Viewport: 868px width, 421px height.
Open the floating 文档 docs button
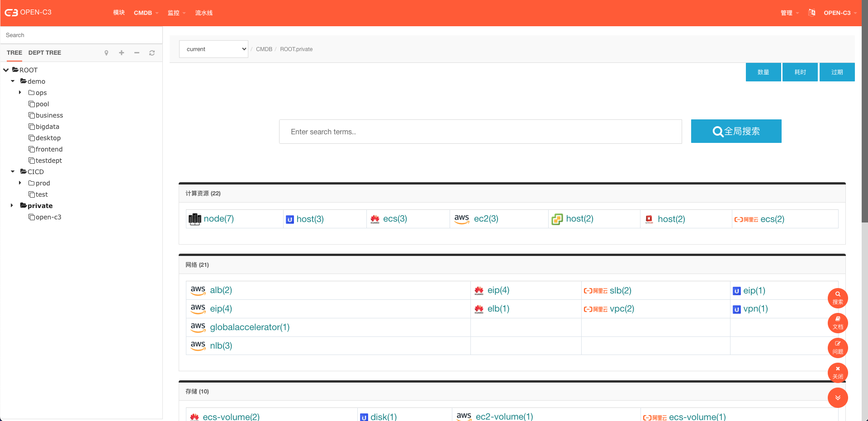pos(837,323)
